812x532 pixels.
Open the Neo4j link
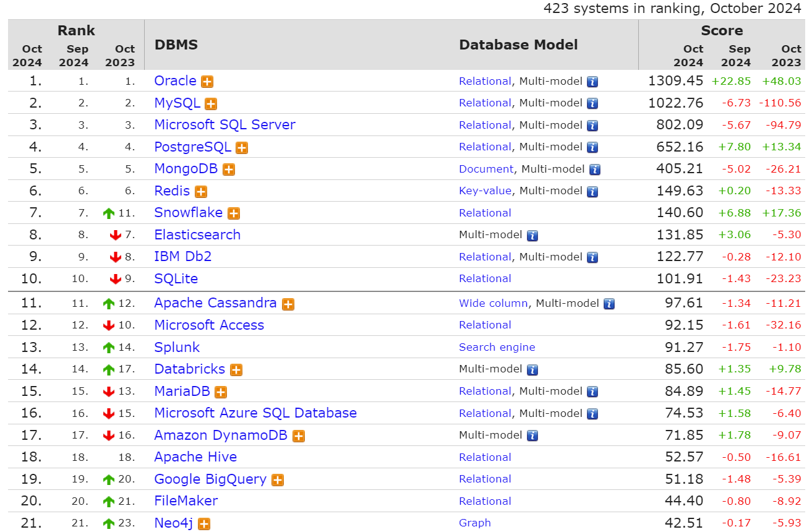tap(174, 523)
